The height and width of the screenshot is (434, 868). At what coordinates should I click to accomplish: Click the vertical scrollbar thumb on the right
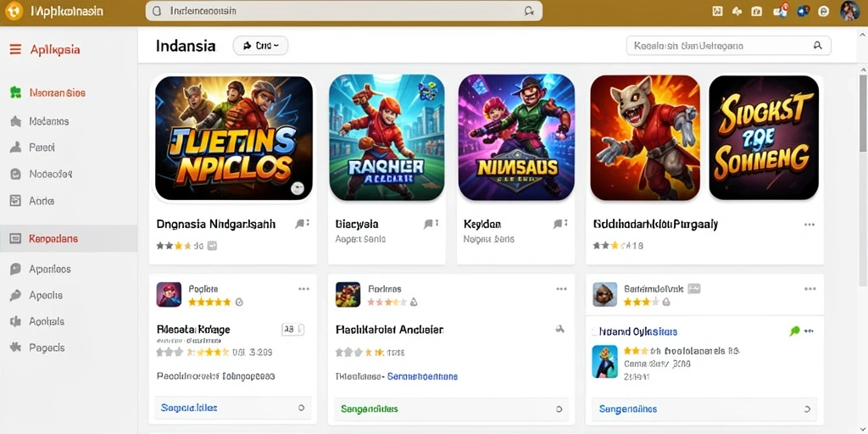(863, 114)
